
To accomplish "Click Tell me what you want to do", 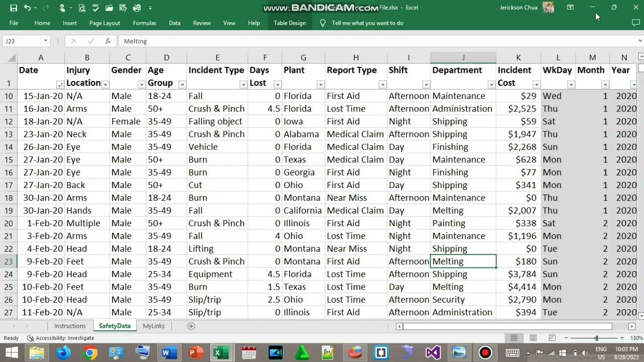I will point(367,23).
